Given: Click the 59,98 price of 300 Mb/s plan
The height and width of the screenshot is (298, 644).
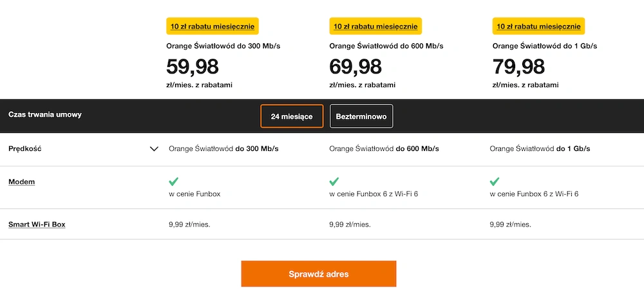Looking at the screenshot, I should tap(192, 66).
